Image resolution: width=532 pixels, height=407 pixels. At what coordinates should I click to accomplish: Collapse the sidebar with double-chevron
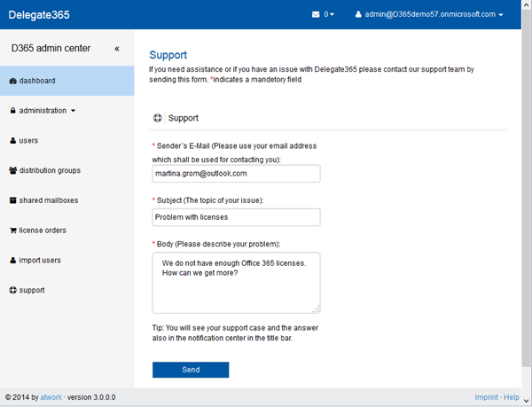[x=117, y=49]
